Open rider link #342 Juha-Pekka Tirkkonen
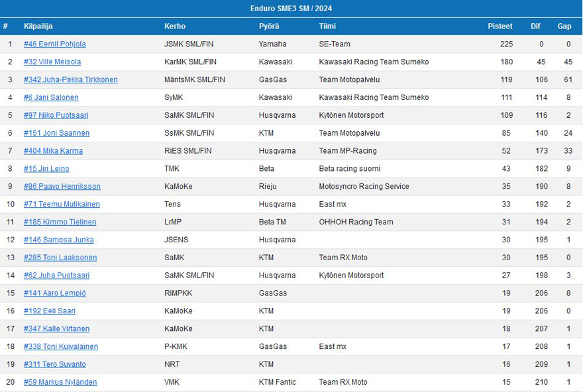The width and height of the screenshot is (583, 392). (71, 79)
